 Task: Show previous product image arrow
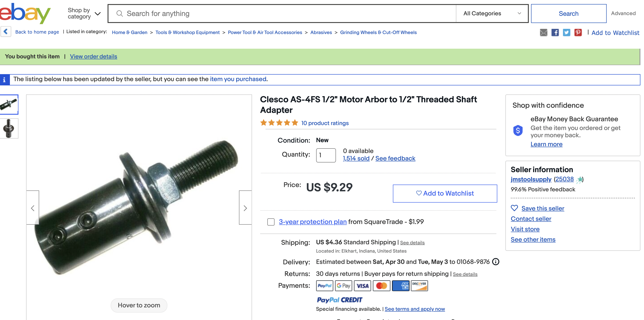(33, 208)
